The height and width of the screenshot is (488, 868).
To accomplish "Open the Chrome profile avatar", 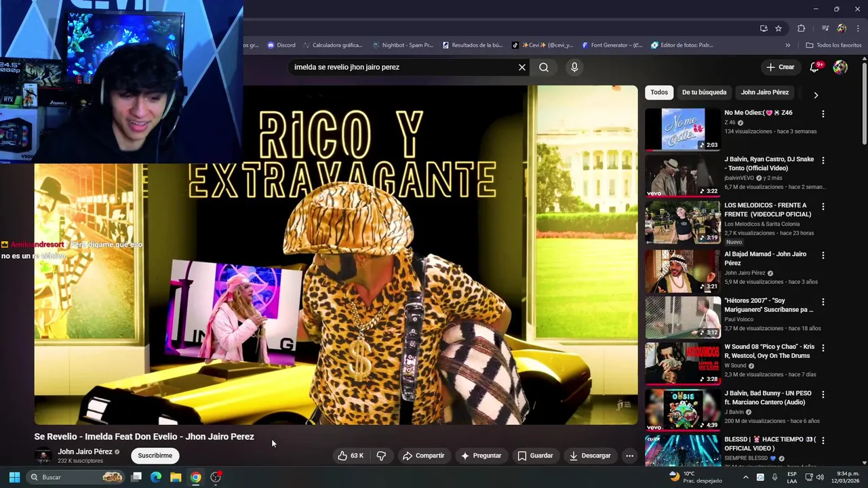I will tap(842, 28).
